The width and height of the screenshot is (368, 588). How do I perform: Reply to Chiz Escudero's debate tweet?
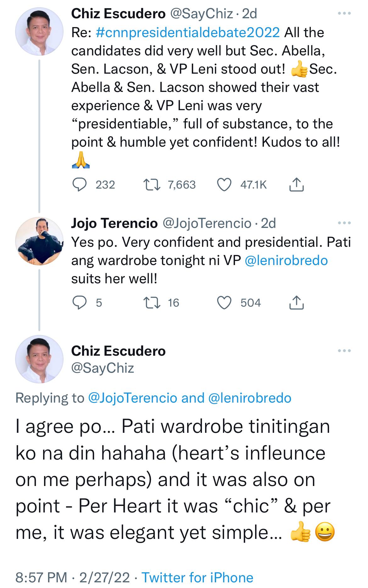point(80,185)
